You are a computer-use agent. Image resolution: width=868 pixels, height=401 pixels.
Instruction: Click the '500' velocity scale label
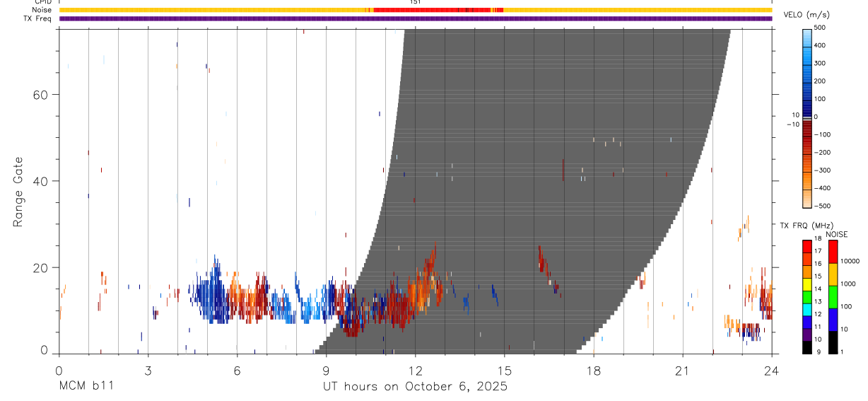[820, 28]
